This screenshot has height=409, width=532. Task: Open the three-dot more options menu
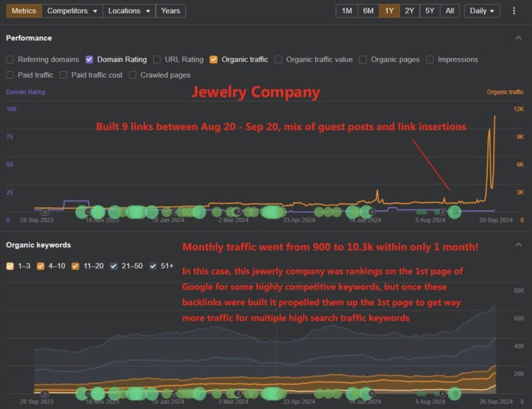coord(514,11)
